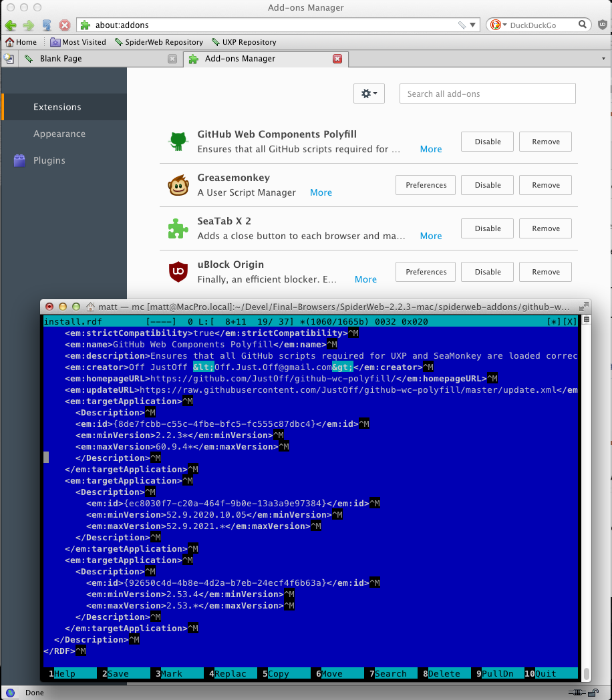Stop loading with the red X icon
This screenshot has width=612, height=700.
pyautogui.click(x=65, y=25)
